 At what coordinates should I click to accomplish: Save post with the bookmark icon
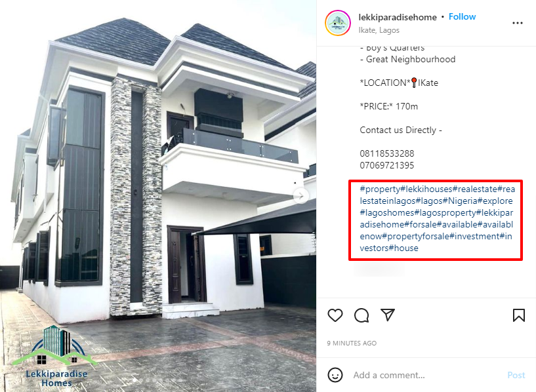point(518,315)
